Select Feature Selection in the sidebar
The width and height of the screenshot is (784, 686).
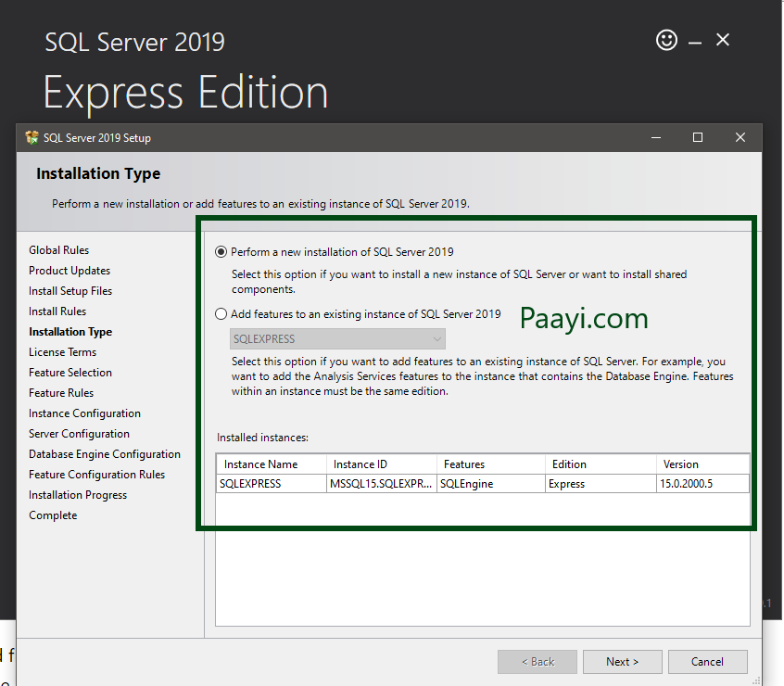coord(70,372)
